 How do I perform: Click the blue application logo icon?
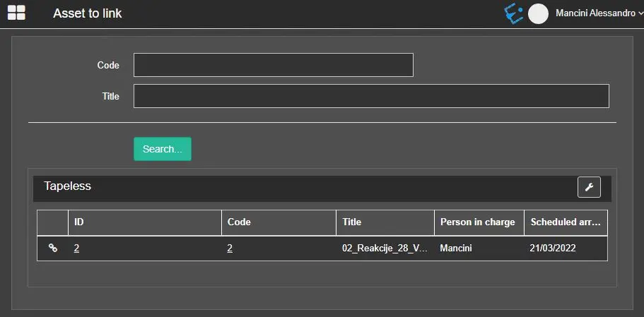click(x=513, y=14)
